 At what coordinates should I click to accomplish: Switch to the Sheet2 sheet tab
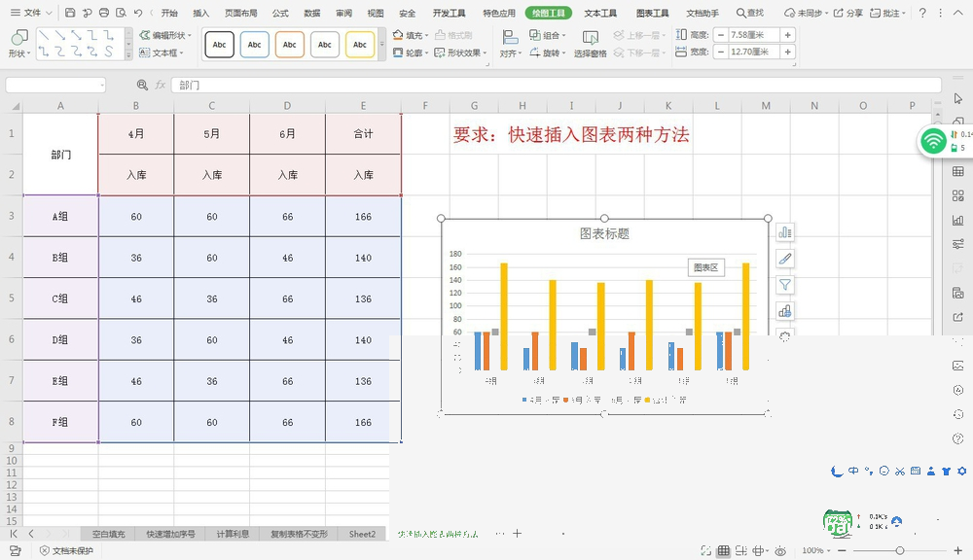(362, 534)
